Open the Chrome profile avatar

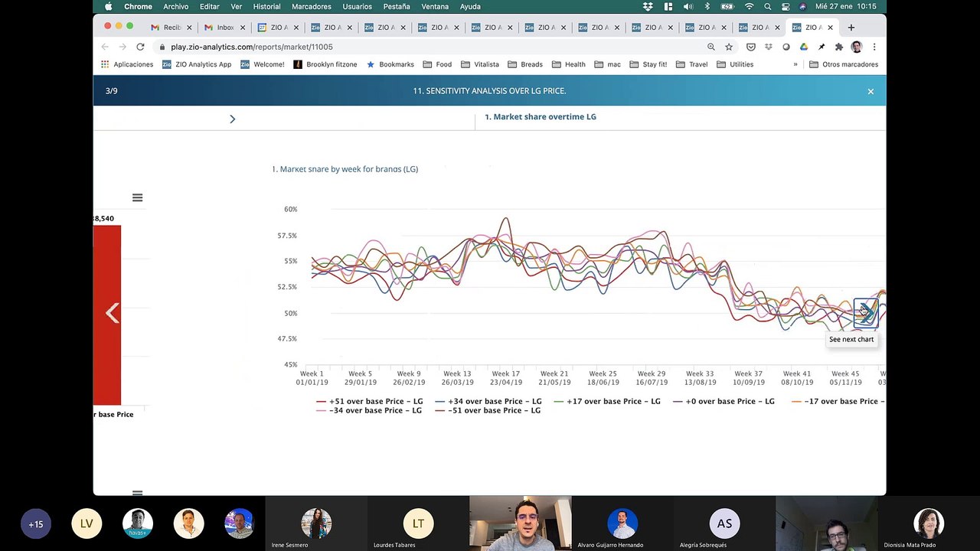tap(857, 47)
